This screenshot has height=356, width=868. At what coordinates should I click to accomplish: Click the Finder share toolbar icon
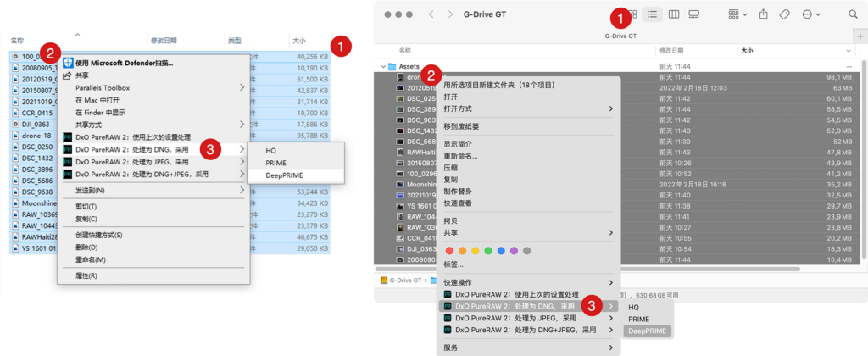pyautogui.click(x=764, y=14)
